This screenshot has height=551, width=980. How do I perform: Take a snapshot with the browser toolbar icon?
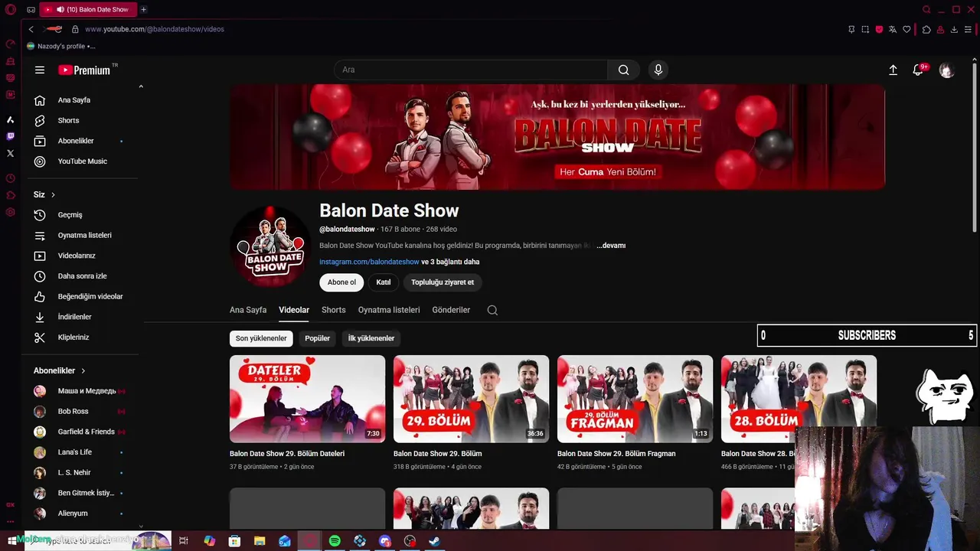[865, 29]
